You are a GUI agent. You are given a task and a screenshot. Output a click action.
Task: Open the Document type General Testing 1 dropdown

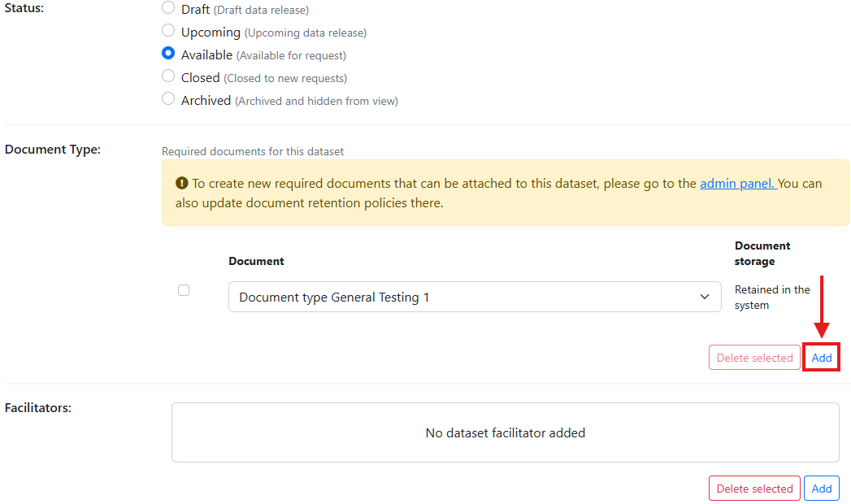(x=475, y=298)
